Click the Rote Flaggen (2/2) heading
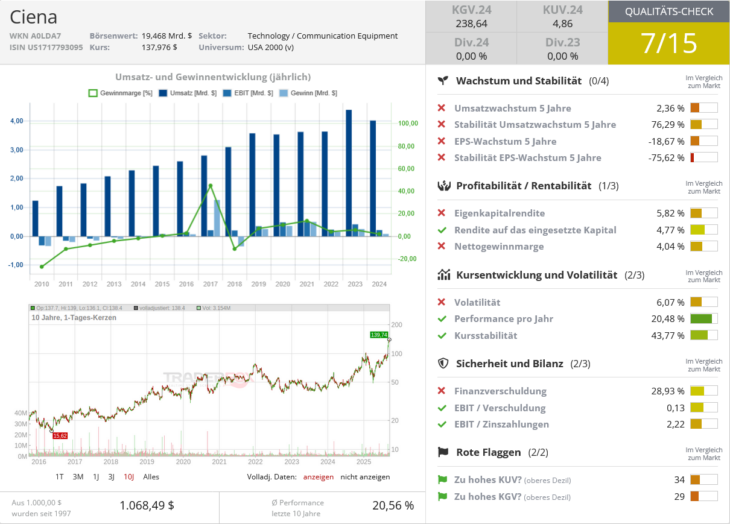 [x=502, y=452]
